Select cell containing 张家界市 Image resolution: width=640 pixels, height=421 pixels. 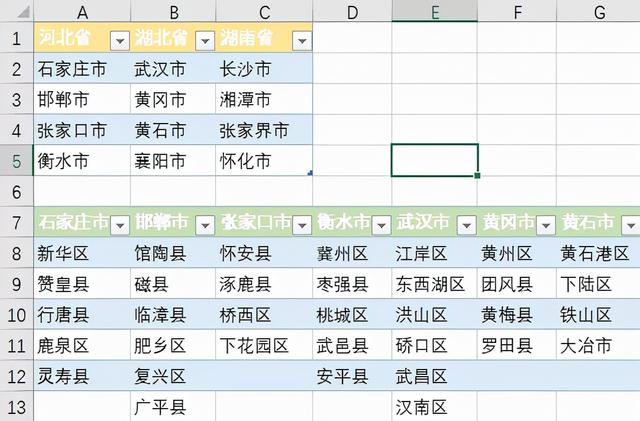[264, 130]
